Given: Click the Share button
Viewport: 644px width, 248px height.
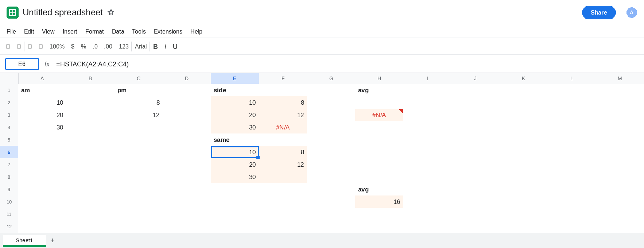Looking at the screenshot, I should pos(599,13).
